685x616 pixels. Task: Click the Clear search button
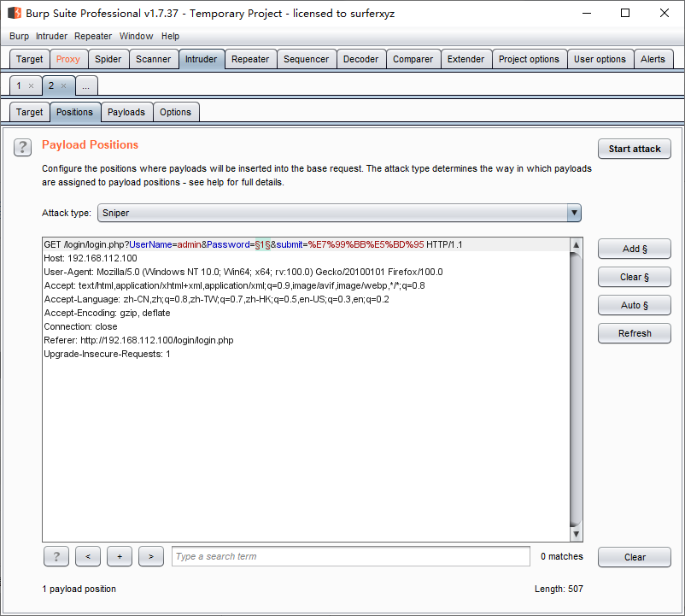635,557
